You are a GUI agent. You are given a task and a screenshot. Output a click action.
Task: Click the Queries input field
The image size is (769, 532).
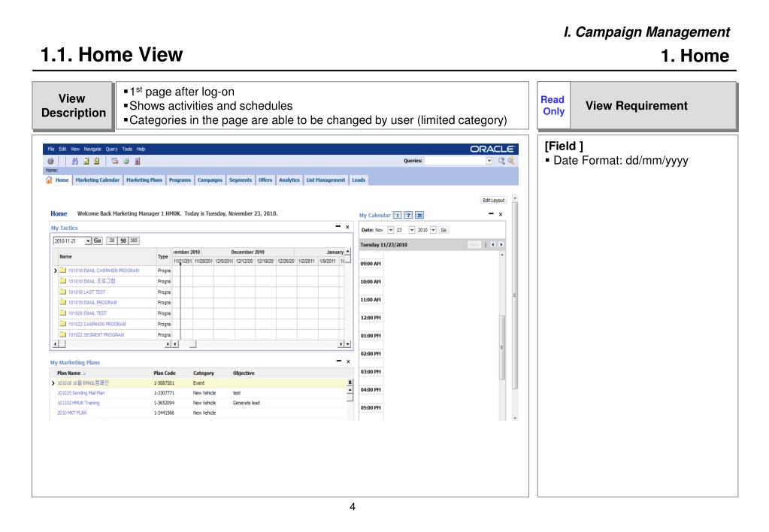(455, 161)
